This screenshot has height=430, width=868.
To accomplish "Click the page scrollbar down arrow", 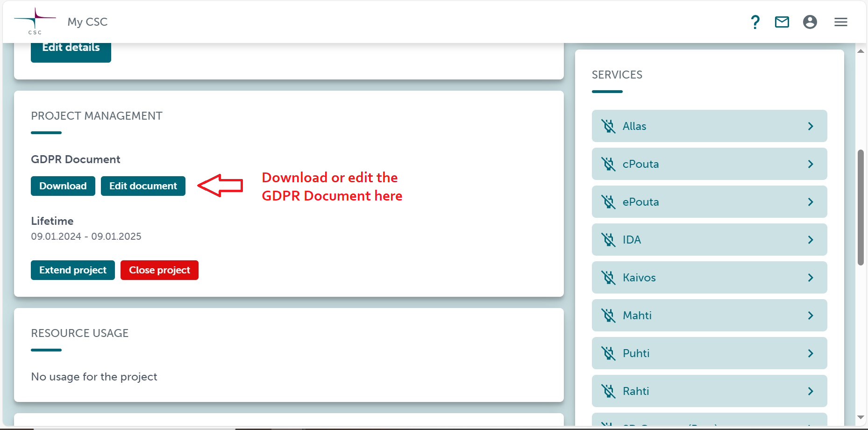I will point(861,417).
